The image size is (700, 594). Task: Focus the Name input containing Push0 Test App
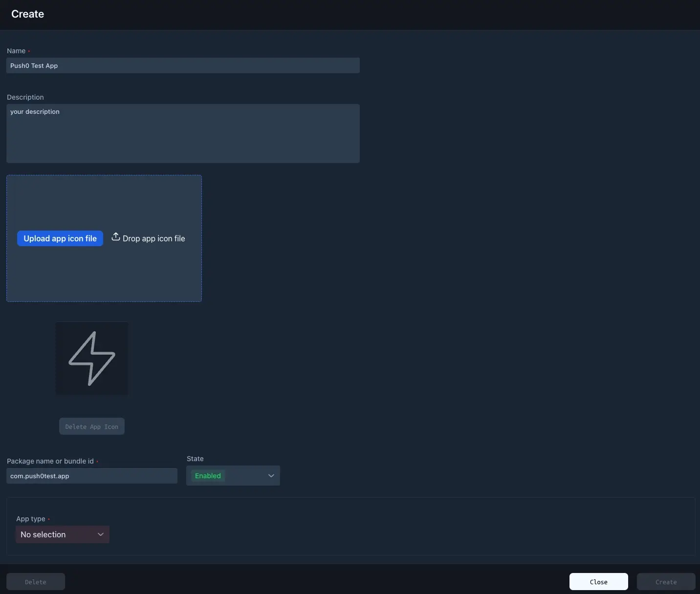click(x=183, y=65)
